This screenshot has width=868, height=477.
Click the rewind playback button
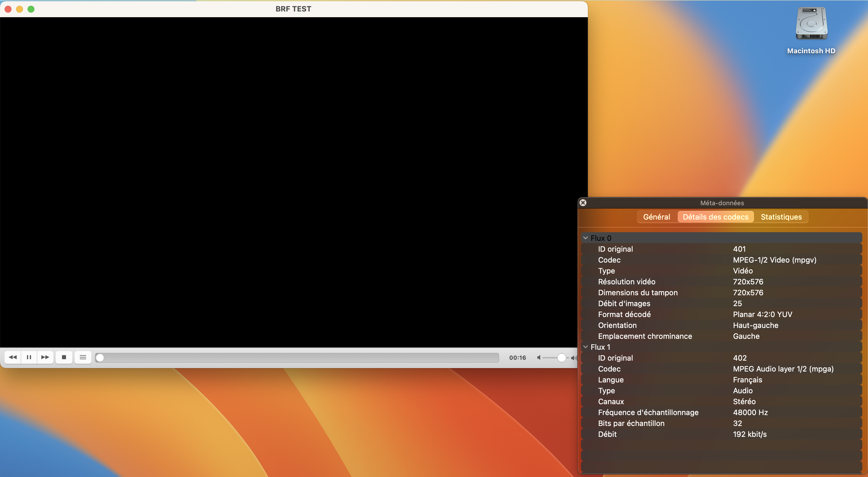pyautogui.click(x=13, y=357)
